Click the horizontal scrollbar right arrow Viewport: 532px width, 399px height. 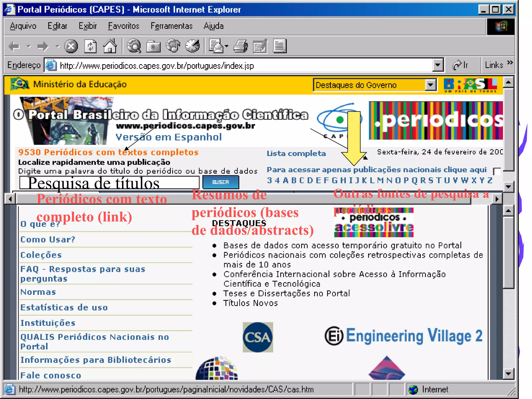click(497, 199)
